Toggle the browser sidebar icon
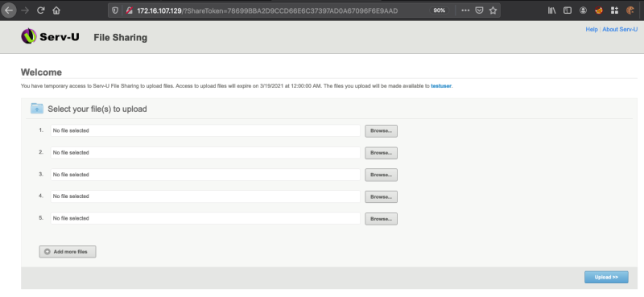Screen dimensions: 644x297 [568, 10]
